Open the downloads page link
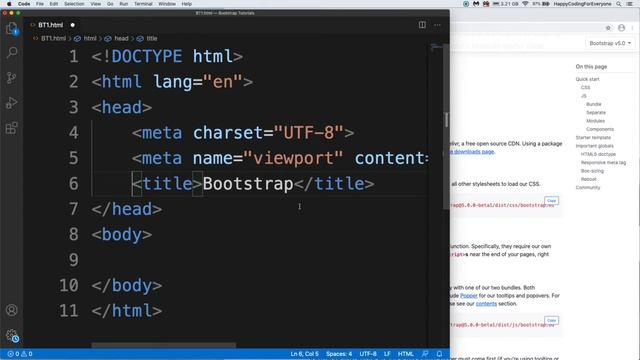 (x=473, y=152)
